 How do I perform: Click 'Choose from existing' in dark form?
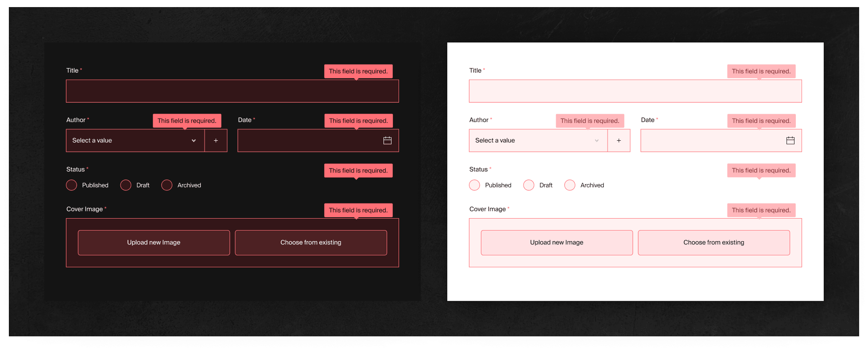coord(311,242)
